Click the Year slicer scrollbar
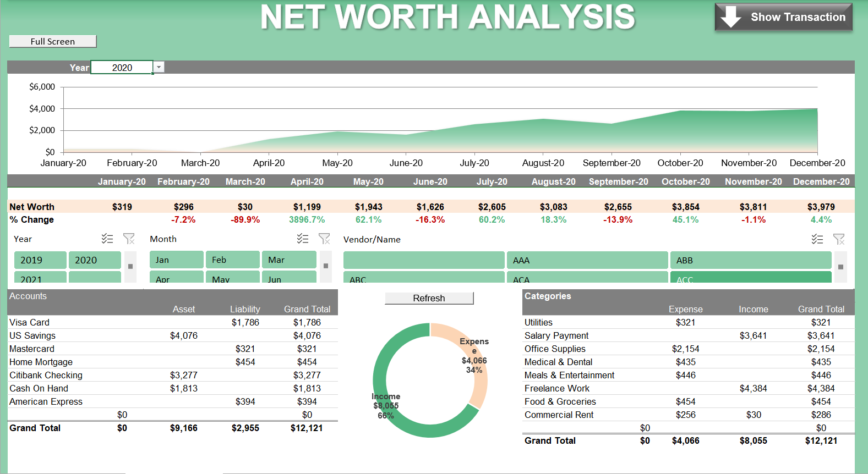 (x=130, y=267)
